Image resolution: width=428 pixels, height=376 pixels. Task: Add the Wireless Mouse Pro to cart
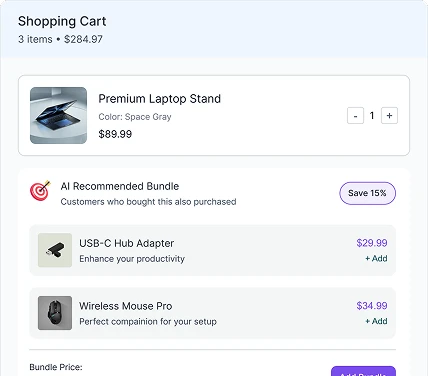(376, 321)
